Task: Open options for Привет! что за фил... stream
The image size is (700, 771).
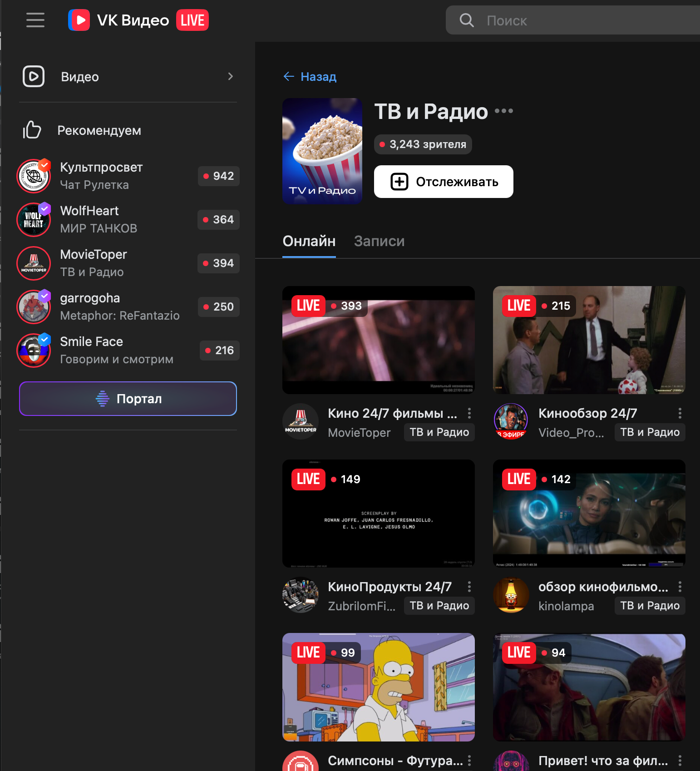Action: coord(680,760)
